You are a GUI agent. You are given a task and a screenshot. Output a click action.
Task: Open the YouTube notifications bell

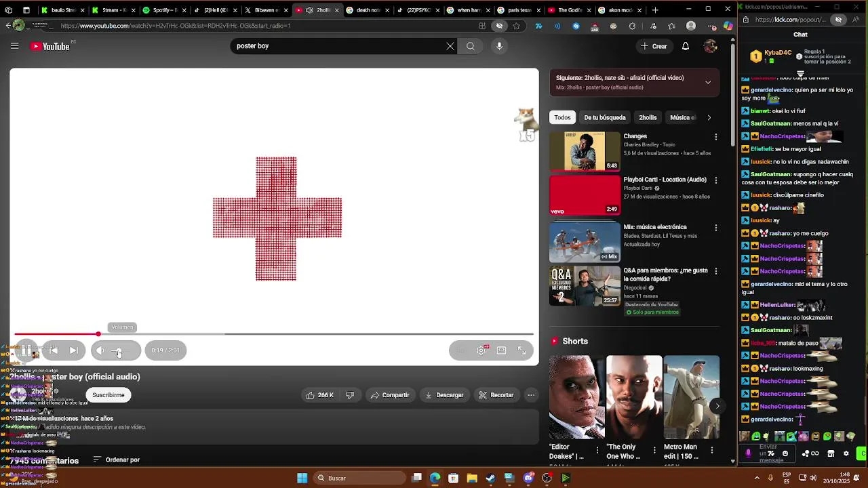(686, 46)
